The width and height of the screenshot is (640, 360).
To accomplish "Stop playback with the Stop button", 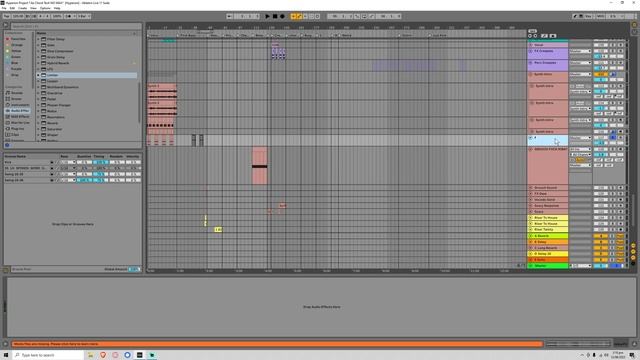I will tap(275, 16).
